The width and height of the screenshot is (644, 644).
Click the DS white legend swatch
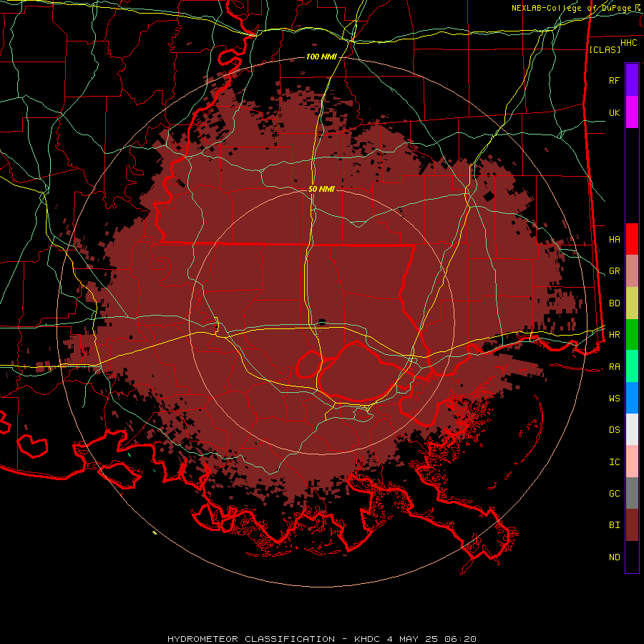pyautogui.click(x=632, y=429)
